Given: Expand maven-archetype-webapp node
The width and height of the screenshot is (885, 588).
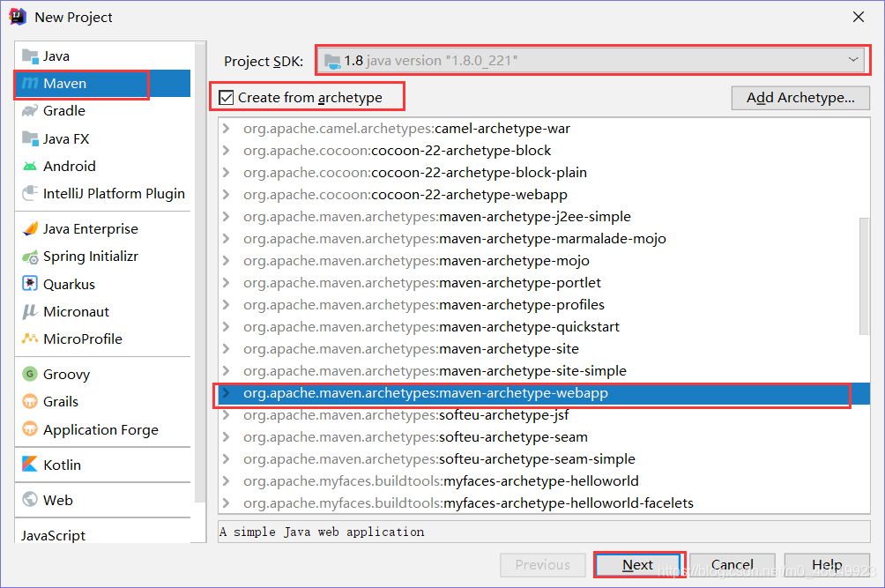Looking at the screenshot, I should coord(227,393).
